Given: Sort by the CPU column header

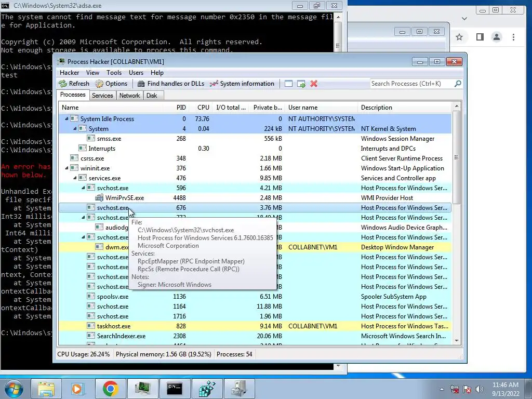Looking at the screenshot, I should (x=201, y=108).
